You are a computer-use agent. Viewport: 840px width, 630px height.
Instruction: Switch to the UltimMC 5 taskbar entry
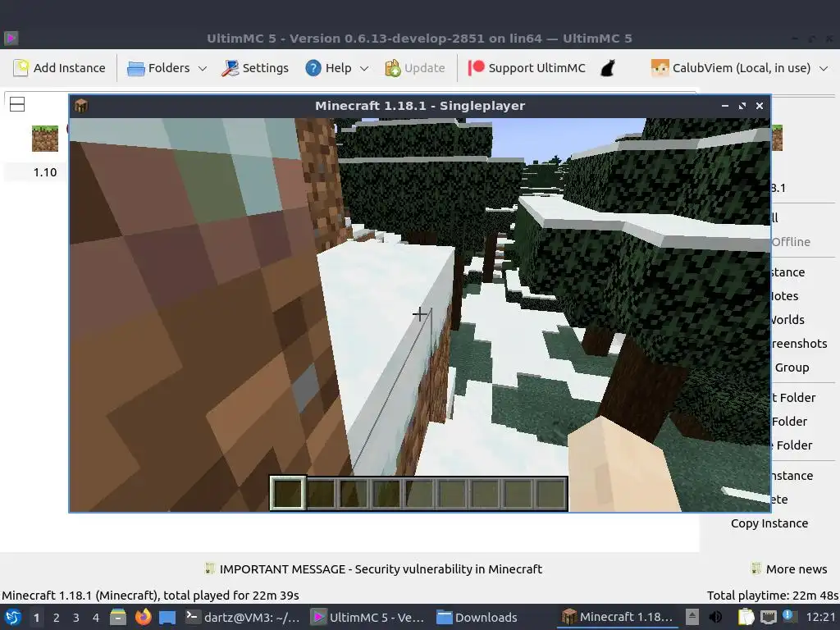368,617
